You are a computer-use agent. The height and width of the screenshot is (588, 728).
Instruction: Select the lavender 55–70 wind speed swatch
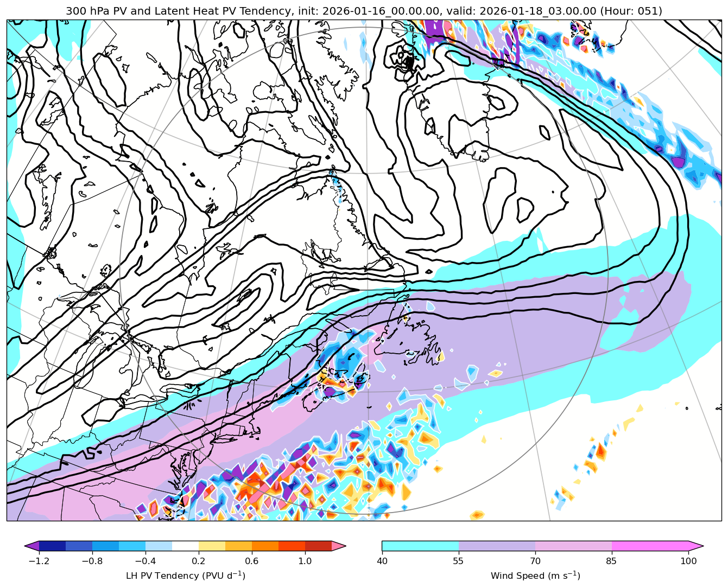[x=497, y=546]
